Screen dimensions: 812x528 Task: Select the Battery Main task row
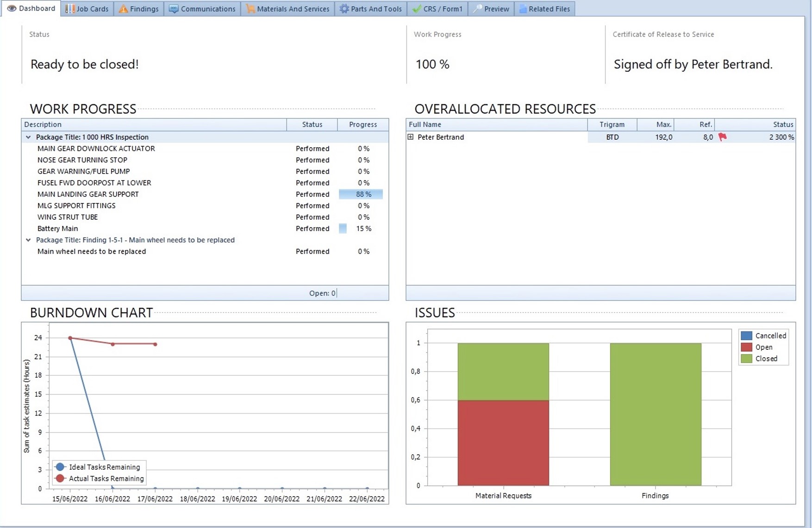(x=57, y=229)
